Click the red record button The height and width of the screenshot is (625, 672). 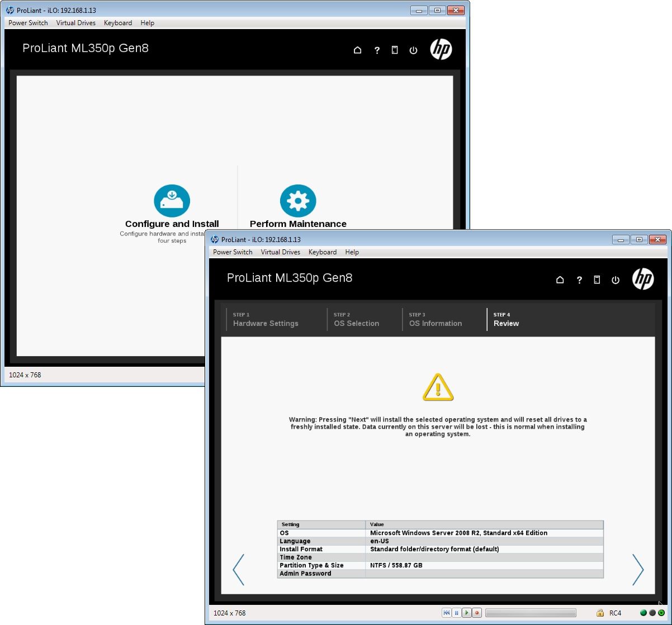pos(477,613)
